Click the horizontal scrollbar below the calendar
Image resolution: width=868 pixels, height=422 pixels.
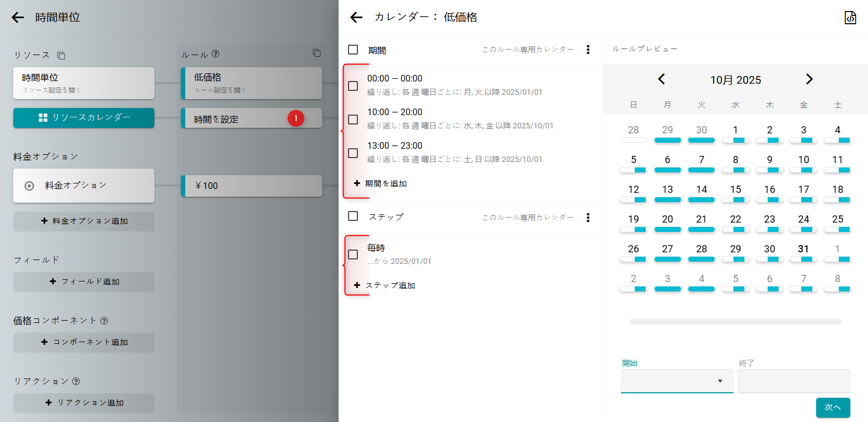[x=735, y=322]
